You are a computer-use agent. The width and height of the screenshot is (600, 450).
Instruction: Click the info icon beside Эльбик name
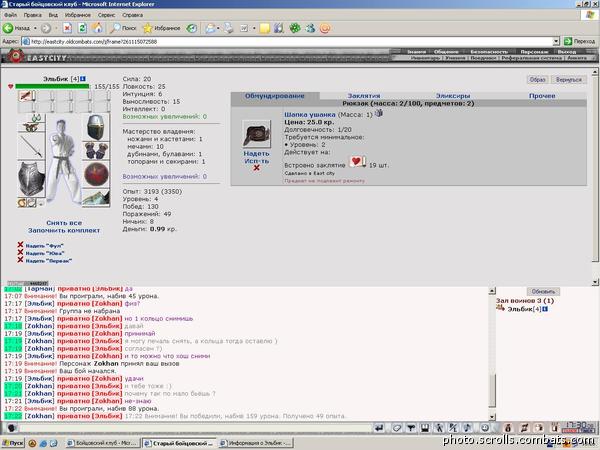pos(83,79)
